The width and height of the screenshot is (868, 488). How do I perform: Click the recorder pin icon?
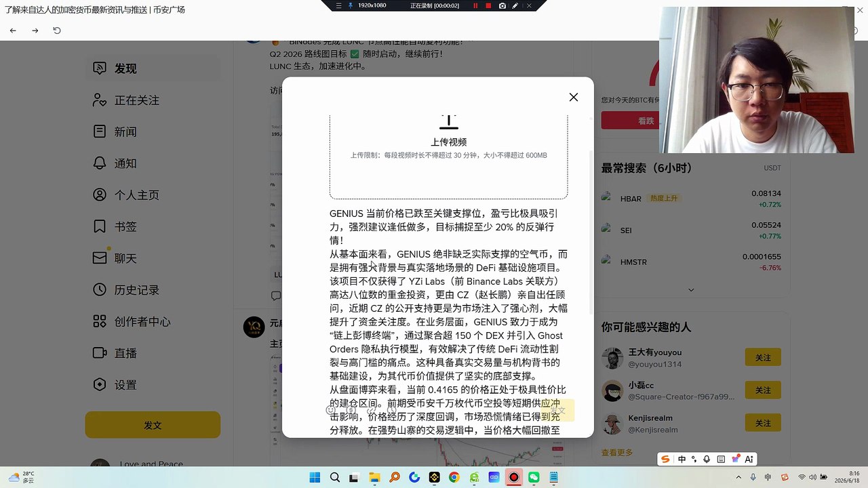[x=351, y=5]
